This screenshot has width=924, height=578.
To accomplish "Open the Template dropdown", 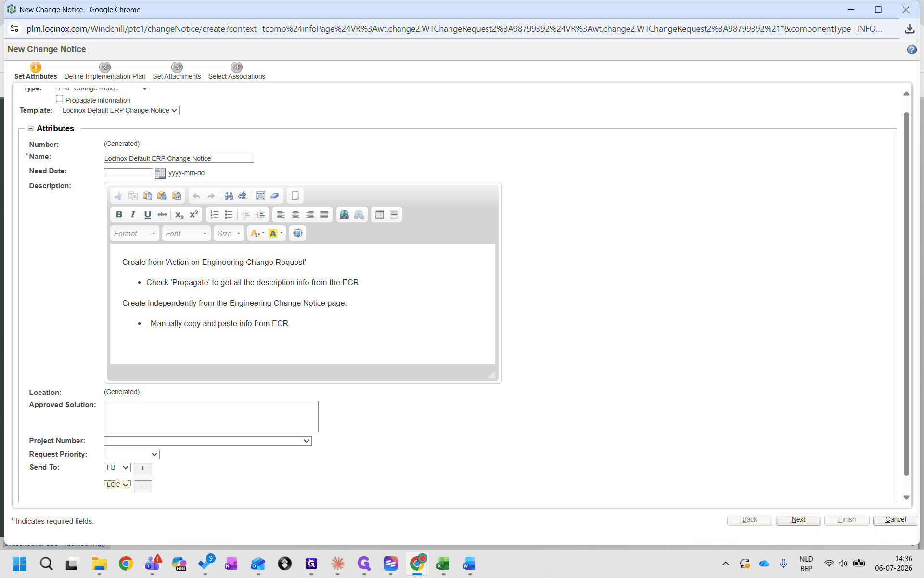I will [x=119, y=111].
